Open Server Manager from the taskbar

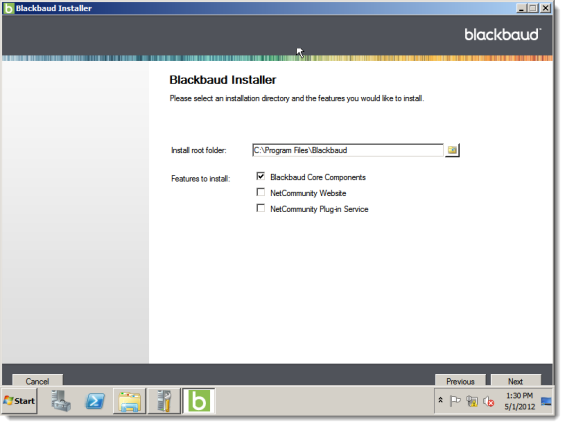pyautogui.click(x=61, y=401)
